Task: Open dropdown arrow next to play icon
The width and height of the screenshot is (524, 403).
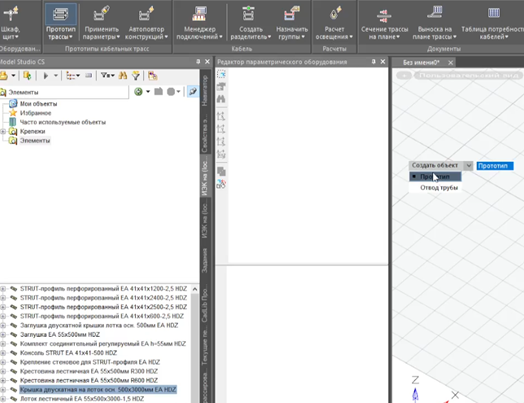Action: tap(56, 76)
